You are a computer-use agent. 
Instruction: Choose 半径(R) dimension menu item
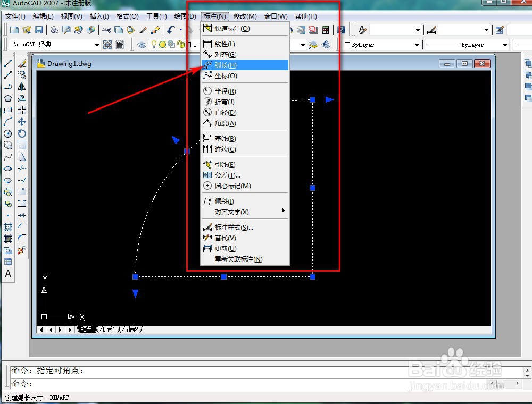point(245,91)
